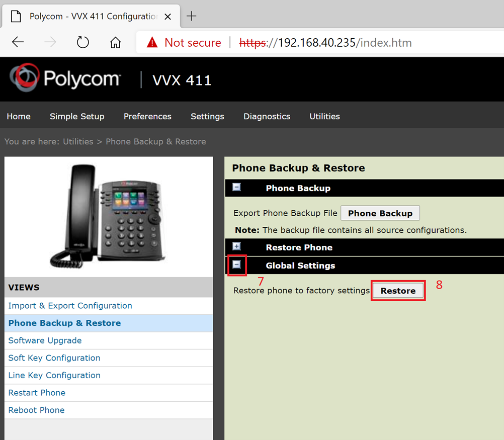The image size is (504, 440).
Task: Go to browser home page icon
Action: point(115,42)
